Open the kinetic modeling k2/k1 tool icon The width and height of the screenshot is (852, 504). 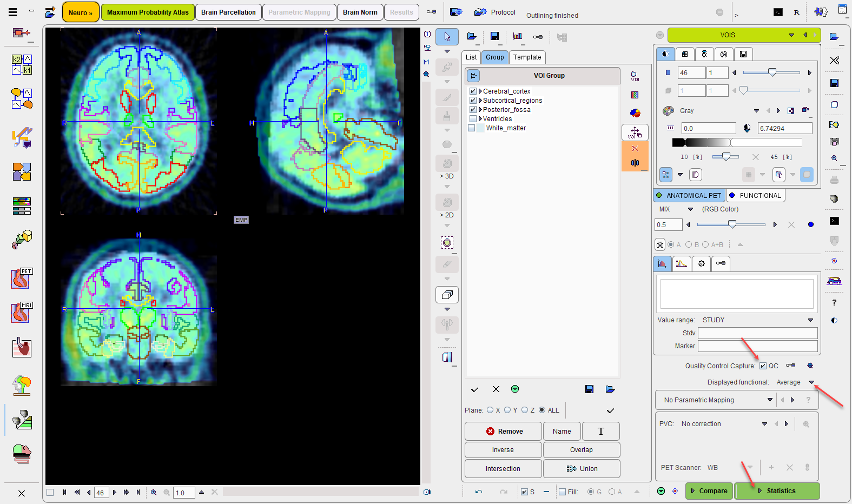22,64
